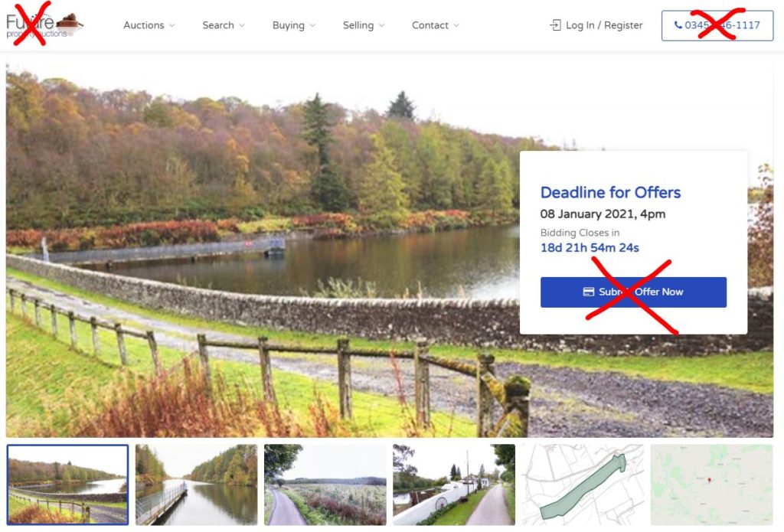Click the Submit Offer Now button
This screenshot has height=532, width=784.
pyautogui.click(x=633, y=292)
